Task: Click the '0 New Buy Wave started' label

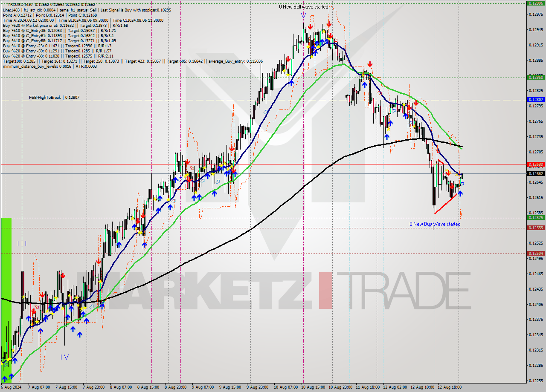Action: click(x=435, y=224)
